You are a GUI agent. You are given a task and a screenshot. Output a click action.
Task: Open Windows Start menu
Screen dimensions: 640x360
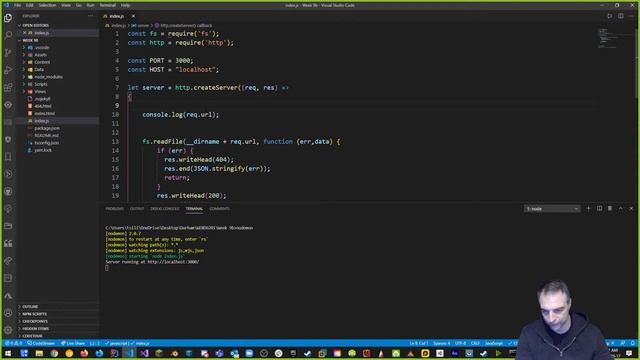(x=8, y=353)
